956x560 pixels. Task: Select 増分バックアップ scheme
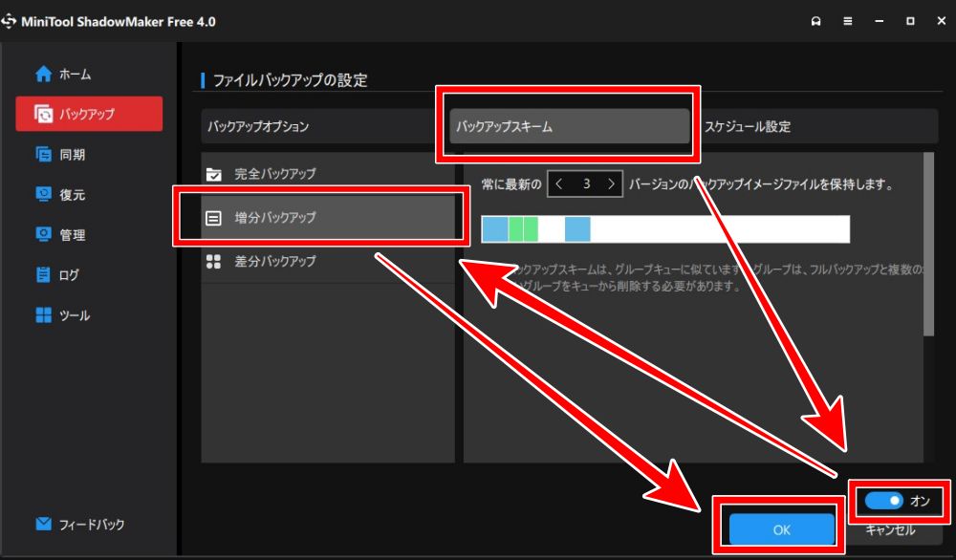pos(328,218)
